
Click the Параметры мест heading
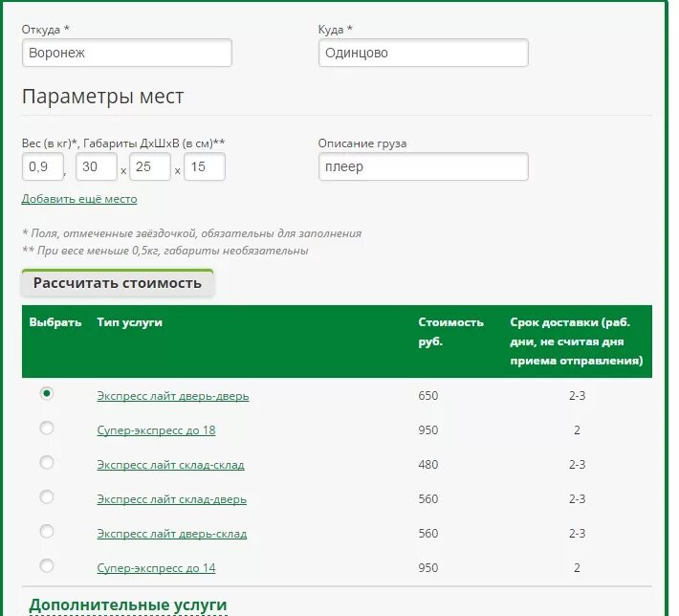click(103, 97)
